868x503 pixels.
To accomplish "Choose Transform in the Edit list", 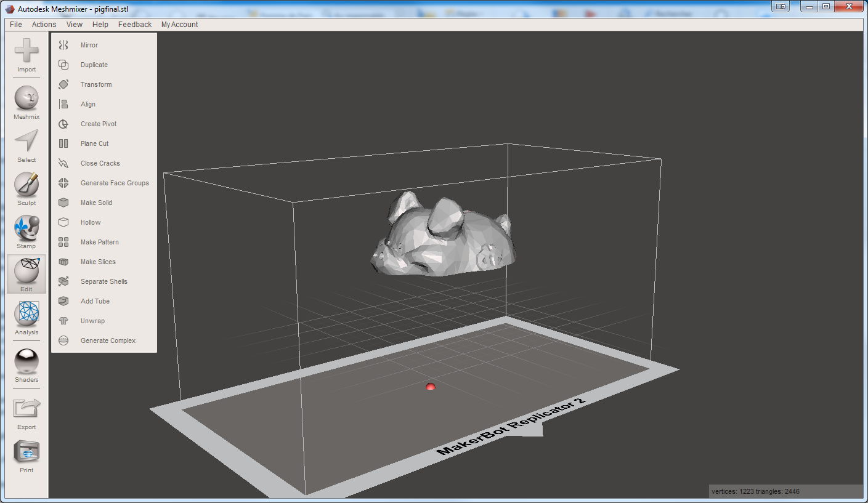I will [x=96, y=84].
